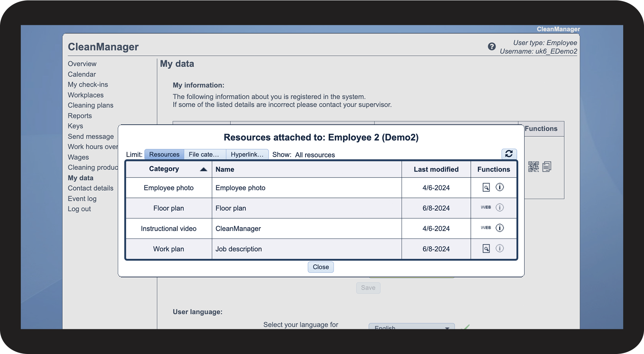Open the Floor plan WEB link
644x354 pixels.
[x=485, y=207]
